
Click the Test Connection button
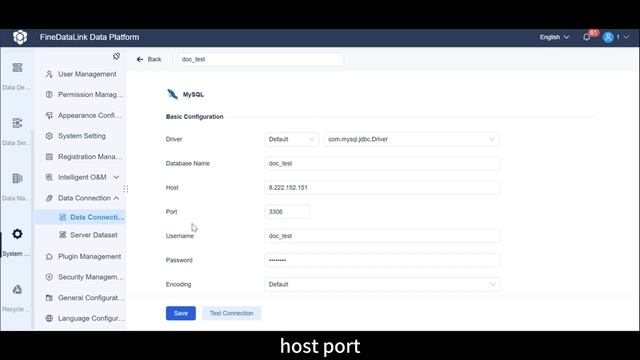pos(231,313)
